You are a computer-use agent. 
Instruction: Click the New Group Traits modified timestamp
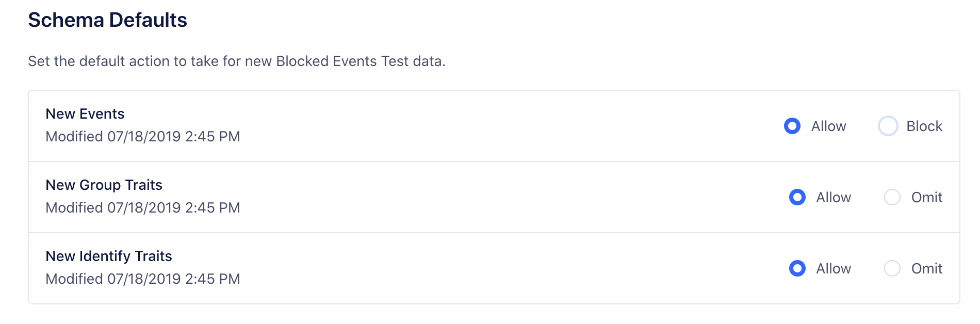click(143, 207)
